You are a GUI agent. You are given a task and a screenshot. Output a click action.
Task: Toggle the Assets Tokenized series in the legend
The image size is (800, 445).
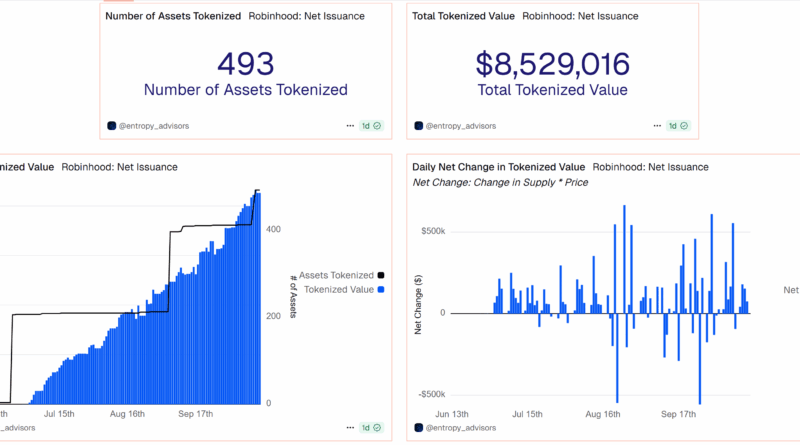[335, 274]
